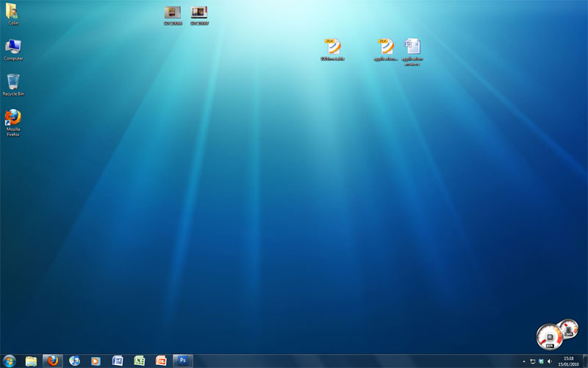Select the timetable PDF file icon
The image size is (588, 368).
tap(333, 49)
